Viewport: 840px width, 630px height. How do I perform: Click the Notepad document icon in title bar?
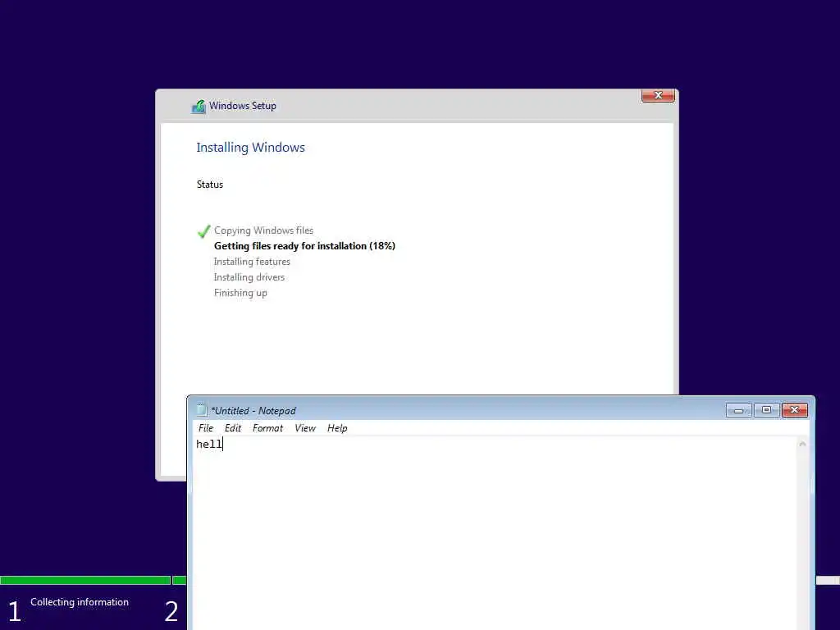202,410
